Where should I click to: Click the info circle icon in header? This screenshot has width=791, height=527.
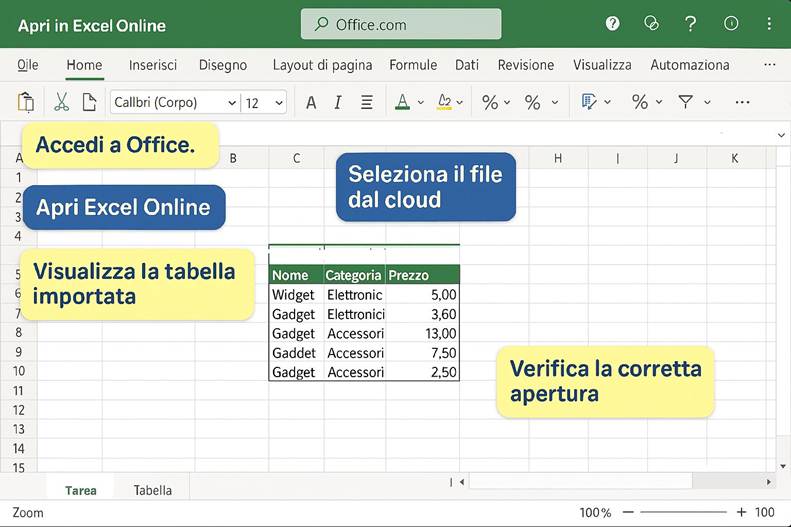coord(731,23)
